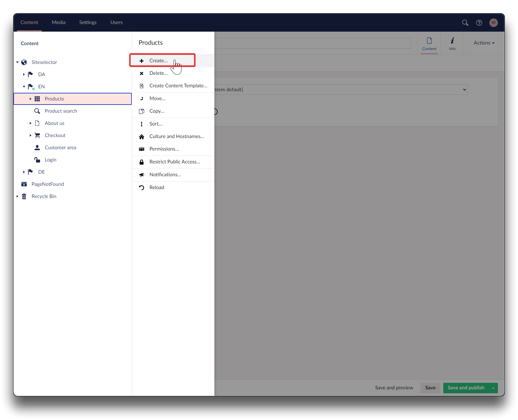Collapse the EN tree node
518x420 pixels.
pos(24,87)
